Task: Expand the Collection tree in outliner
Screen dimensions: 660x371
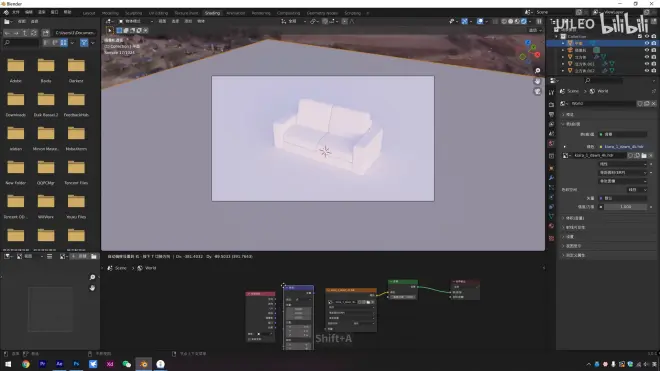Action: pos(556,36)
